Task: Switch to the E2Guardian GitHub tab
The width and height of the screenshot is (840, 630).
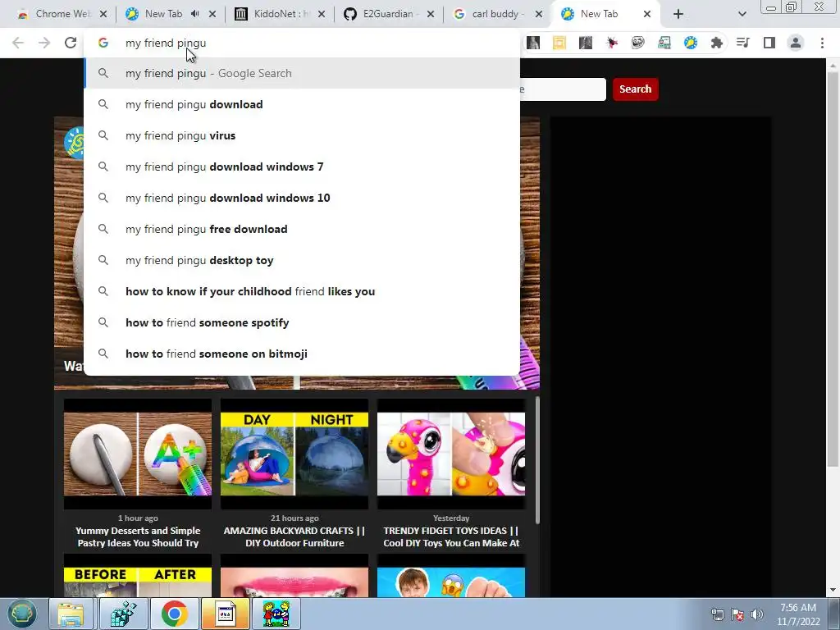Action: 388,14
